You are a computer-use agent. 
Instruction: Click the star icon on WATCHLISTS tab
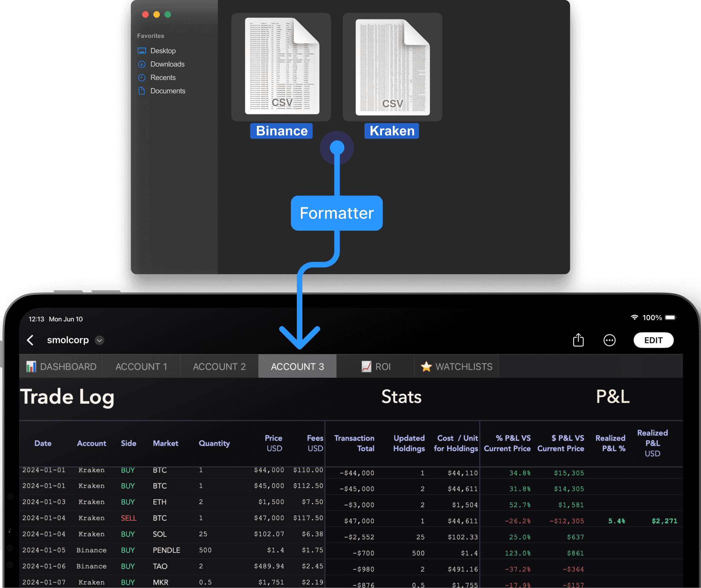point(426,367)
